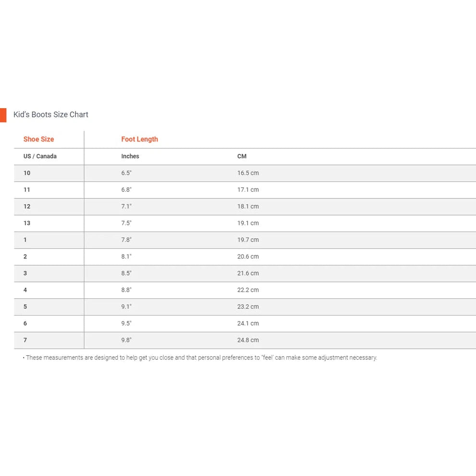Click the 23.2 cm cell
The image size is (476, 476).
click(x=248, y=307)
